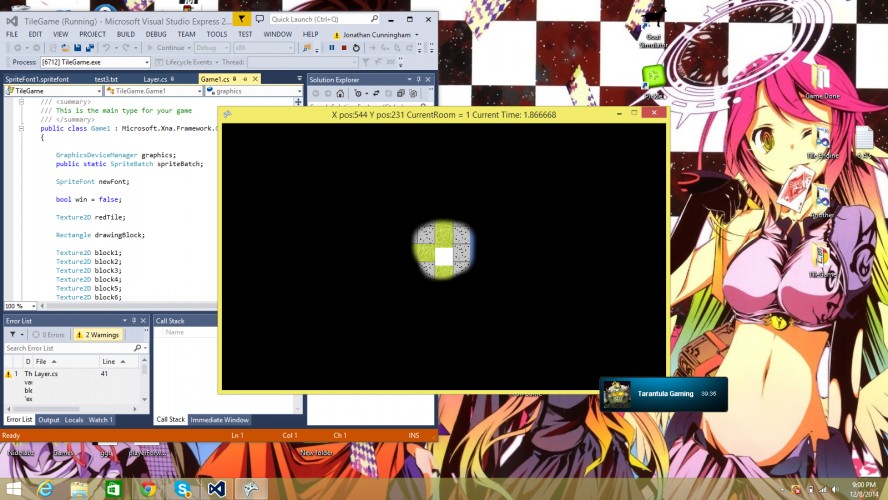Click warning icon beside Jonathan Cunningham
Screen dimensions: 888x500
point(336,35)
